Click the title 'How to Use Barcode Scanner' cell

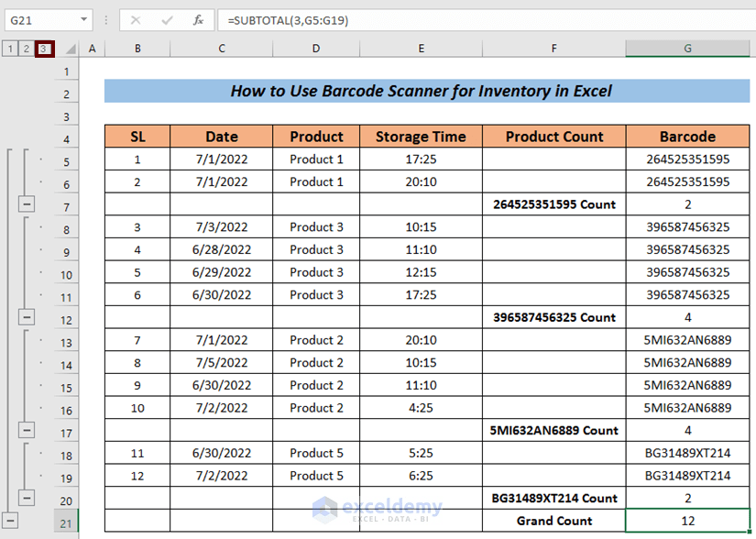[427, 91]
